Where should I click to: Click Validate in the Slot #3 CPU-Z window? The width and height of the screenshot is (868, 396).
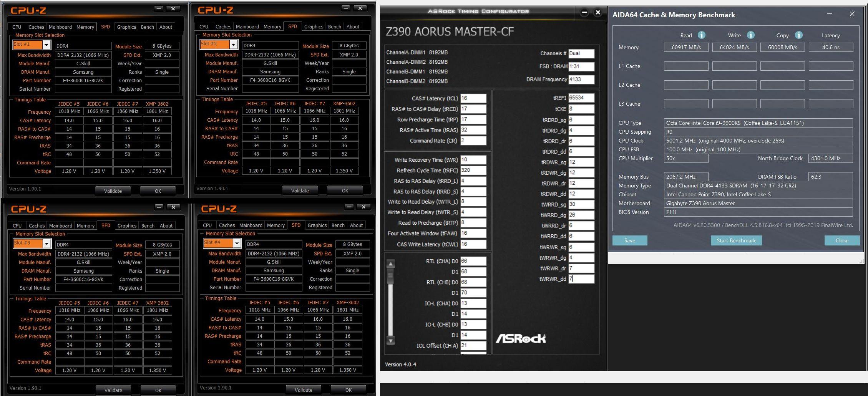113,390
